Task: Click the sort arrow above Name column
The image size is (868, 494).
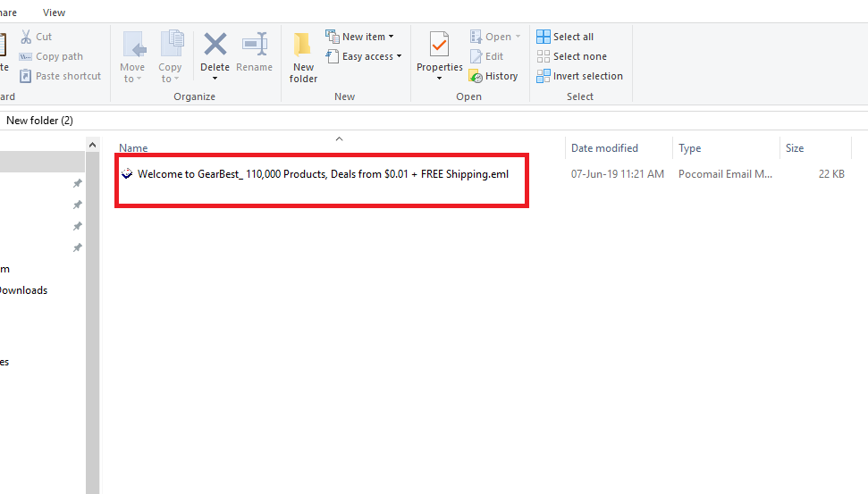Action: click(x=340, y=138)
